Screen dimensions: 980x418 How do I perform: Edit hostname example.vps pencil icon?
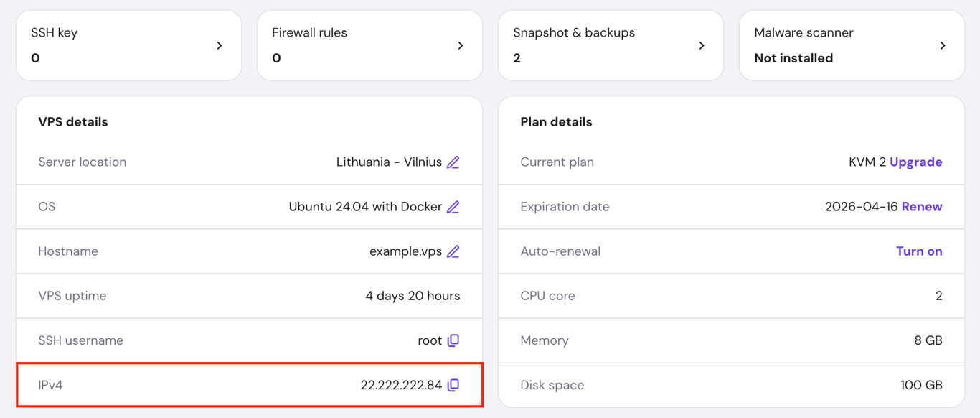pyautogui.click(x=453, y=251)
